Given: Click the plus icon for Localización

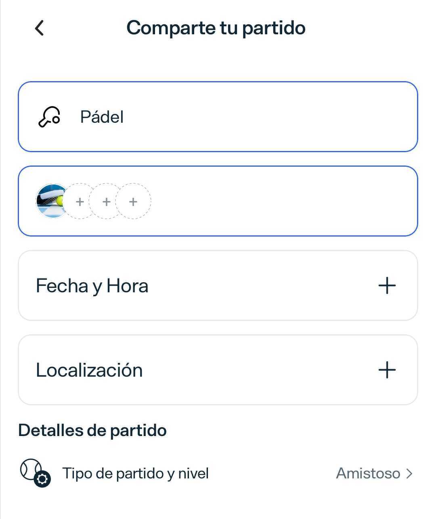Looking at the screenshot, I should click(x=387, y=370).
